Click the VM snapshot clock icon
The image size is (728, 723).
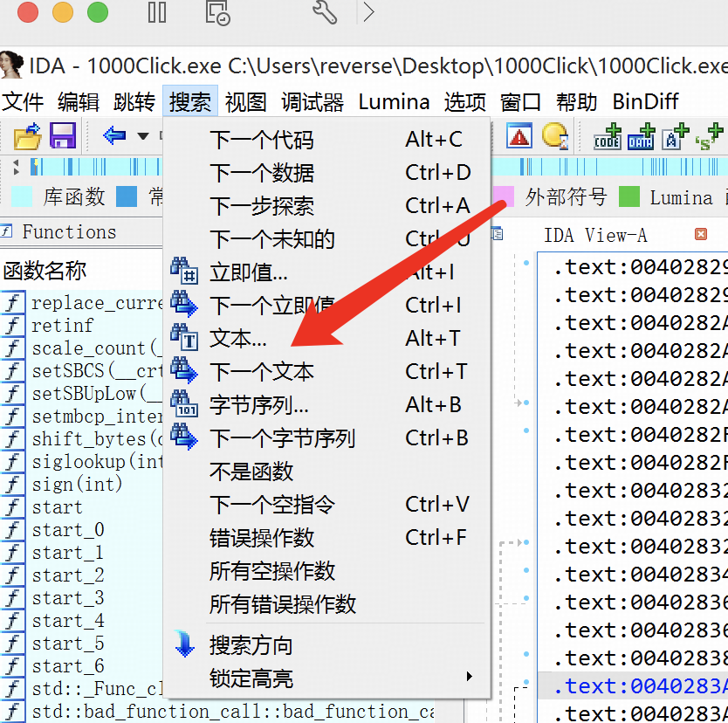click(216, 12)
